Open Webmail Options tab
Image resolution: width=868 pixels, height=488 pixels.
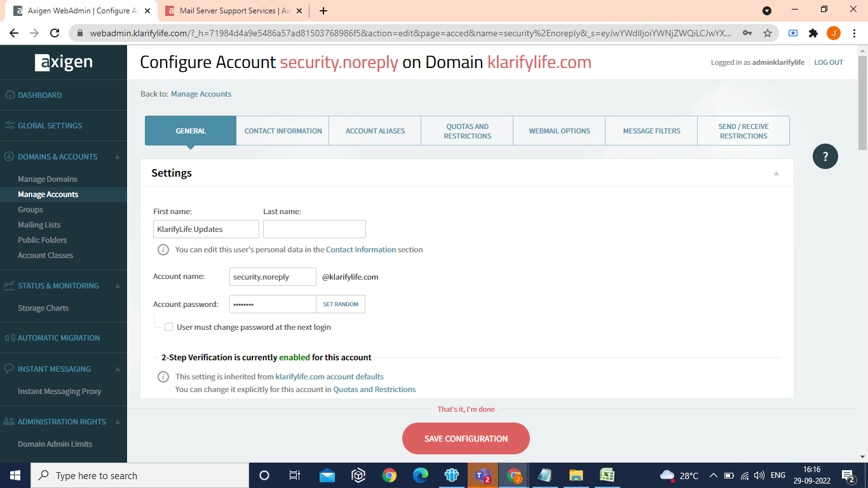[x=559, y=131]
